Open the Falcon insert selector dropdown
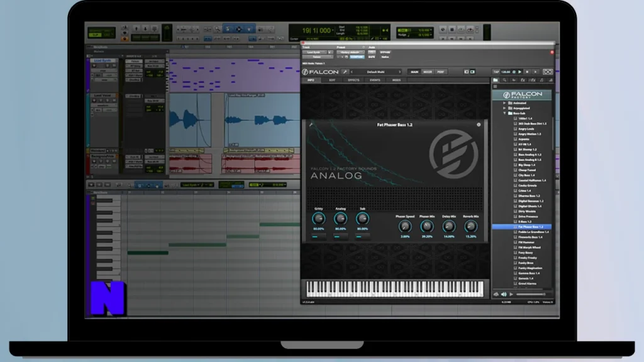Viewport: 644px width, 362px height. tap(317, 57)
